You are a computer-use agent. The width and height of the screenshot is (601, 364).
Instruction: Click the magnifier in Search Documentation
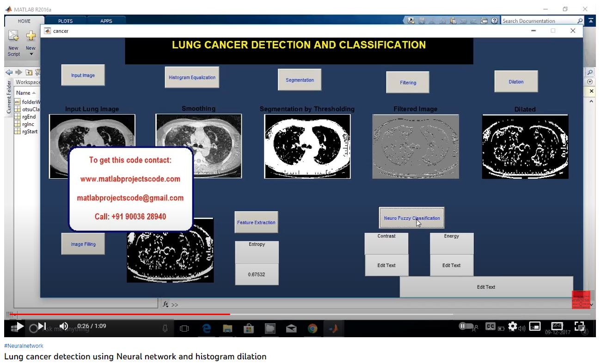point(581,21)
